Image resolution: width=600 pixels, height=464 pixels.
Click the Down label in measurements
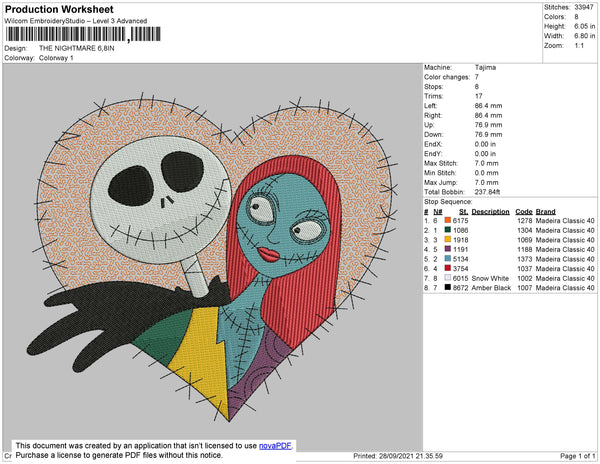[x=434, y=135]
